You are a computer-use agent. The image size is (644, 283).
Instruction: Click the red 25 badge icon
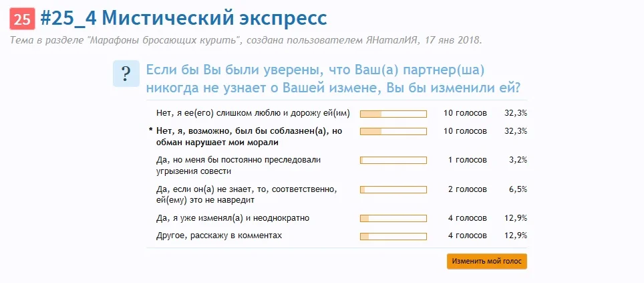tap(22, 19)
